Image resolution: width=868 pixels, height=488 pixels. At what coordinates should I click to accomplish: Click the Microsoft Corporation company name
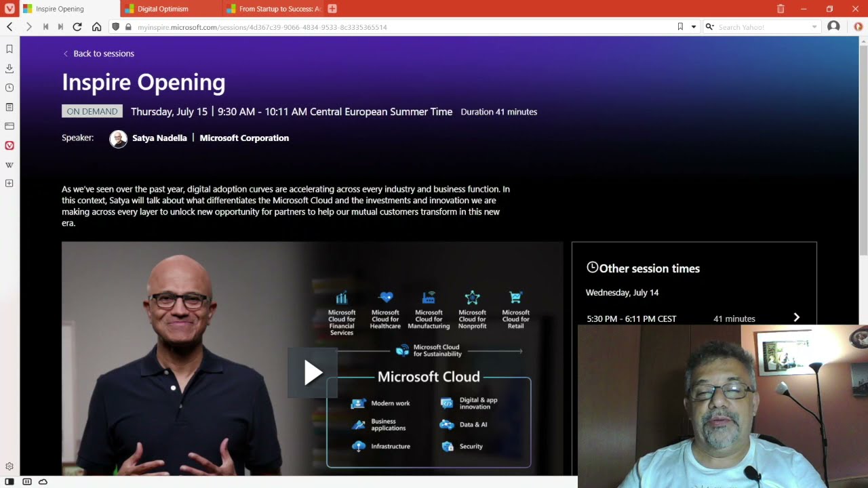(x=244, y=138)
